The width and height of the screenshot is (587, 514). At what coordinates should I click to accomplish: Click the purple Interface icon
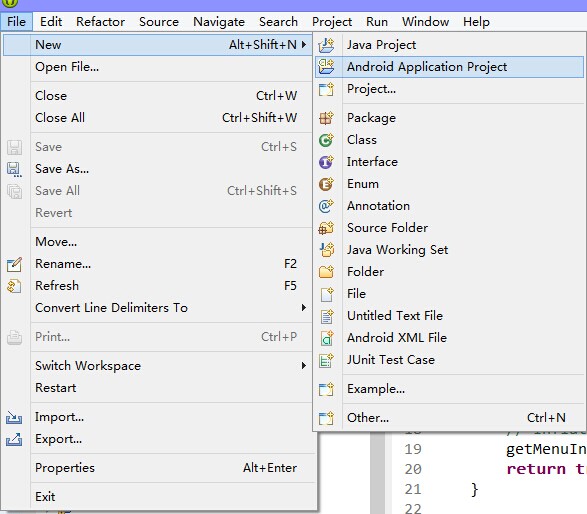point(326,162)
